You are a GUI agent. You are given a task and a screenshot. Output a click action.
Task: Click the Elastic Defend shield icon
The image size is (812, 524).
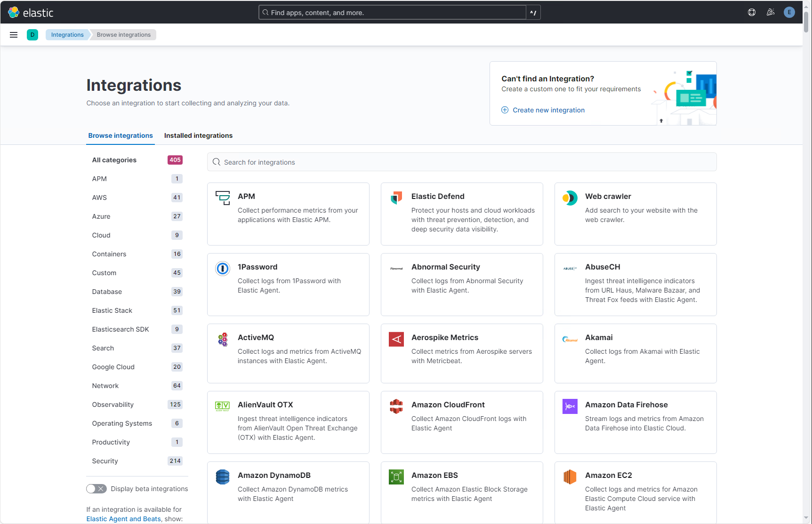(x=396, y=198)
